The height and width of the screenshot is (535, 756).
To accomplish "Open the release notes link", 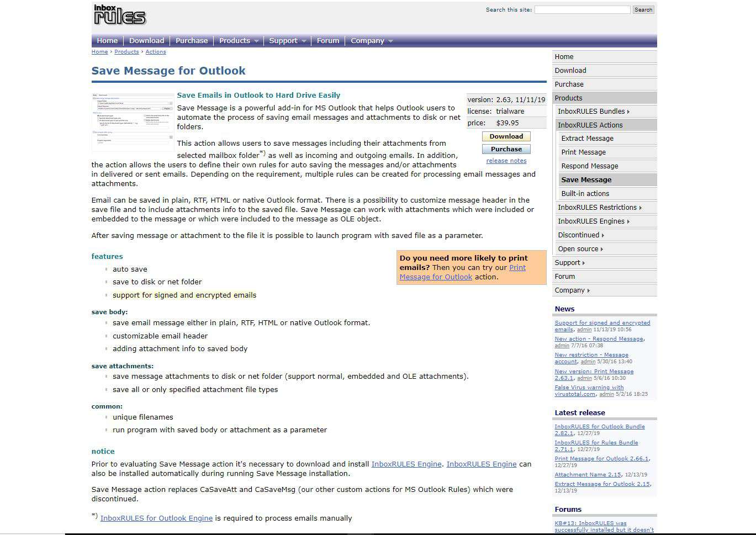I will [x=506, y=161].
